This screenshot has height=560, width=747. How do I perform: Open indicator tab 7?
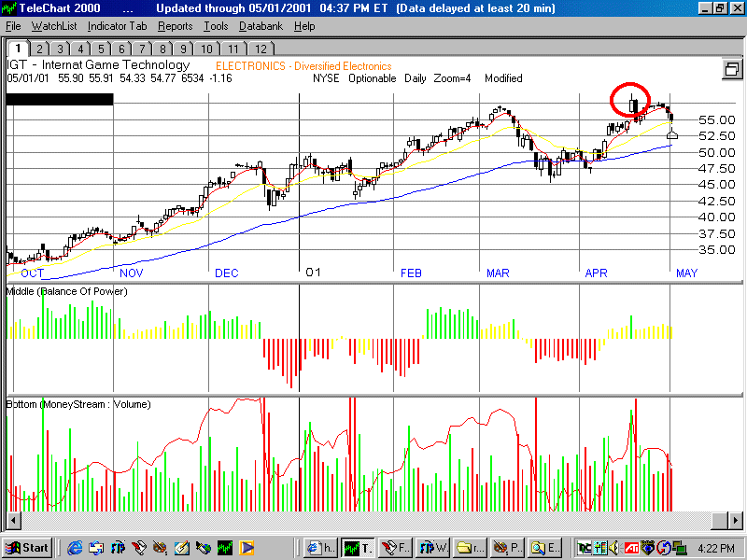pos(142,49)
